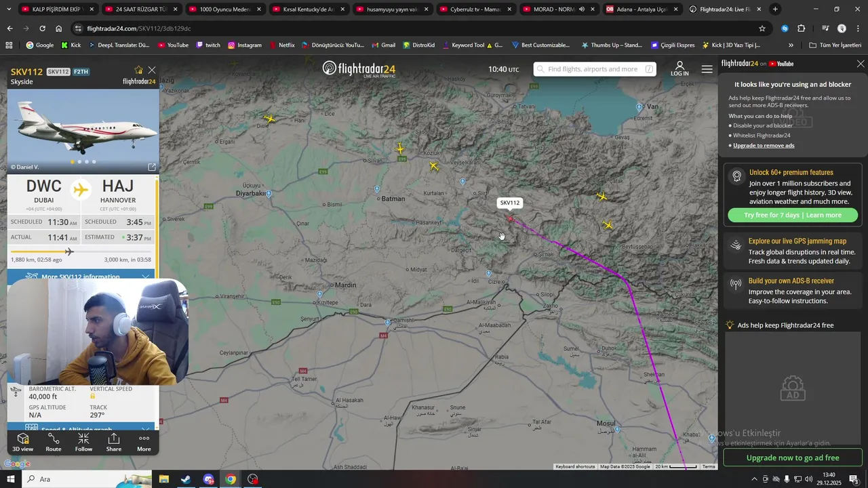Open Windows Start menu

point(11,479)
